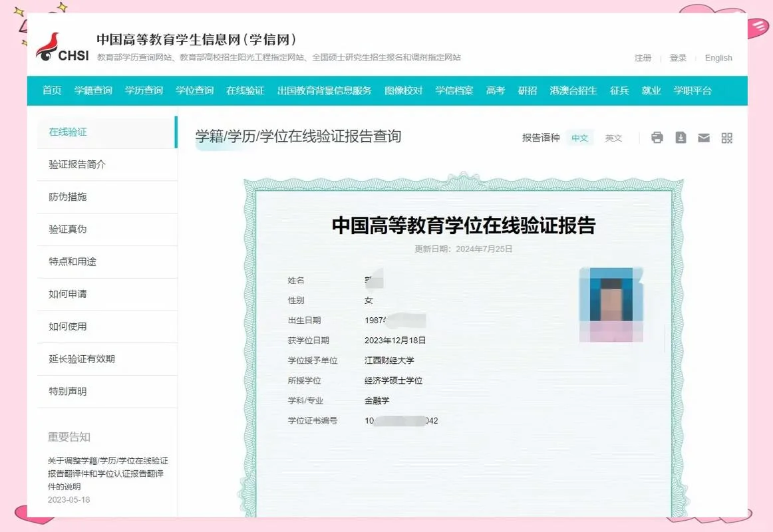The width and height of the screenshot is (773, 532).
Task: Open 征兵 in the navigation bar
Action: click(619, 90)
